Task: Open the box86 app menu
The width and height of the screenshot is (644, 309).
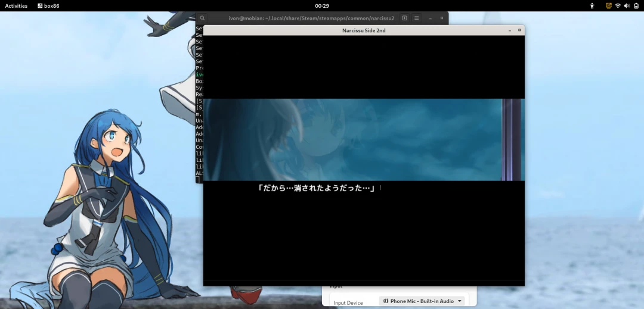Action: (48, 6)
